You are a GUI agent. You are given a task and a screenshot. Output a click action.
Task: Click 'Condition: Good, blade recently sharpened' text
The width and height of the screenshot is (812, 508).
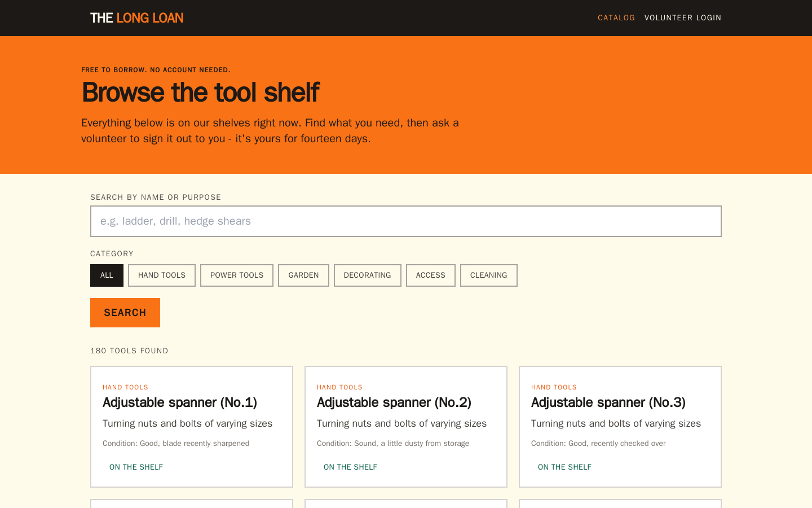[176, 444]
